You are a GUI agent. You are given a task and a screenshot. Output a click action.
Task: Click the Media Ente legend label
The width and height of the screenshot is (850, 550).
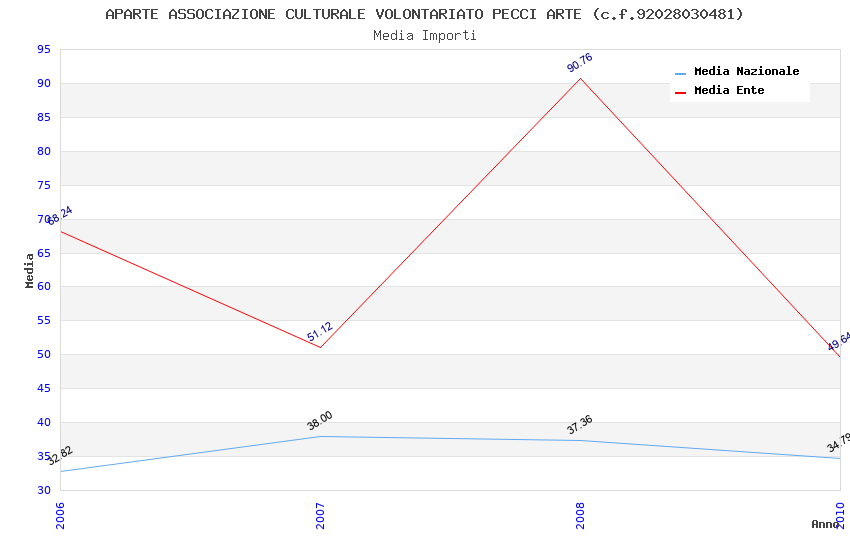point(729,90)
